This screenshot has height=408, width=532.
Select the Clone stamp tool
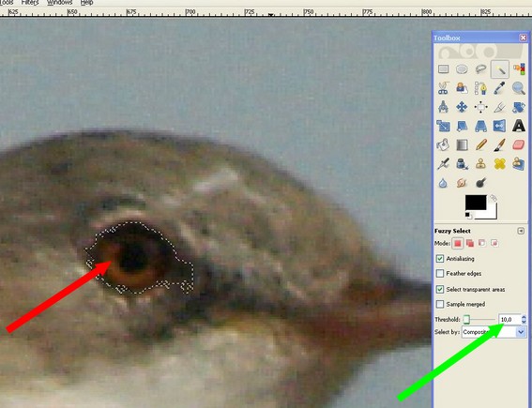pyautogui.click(x=480, y=164)
